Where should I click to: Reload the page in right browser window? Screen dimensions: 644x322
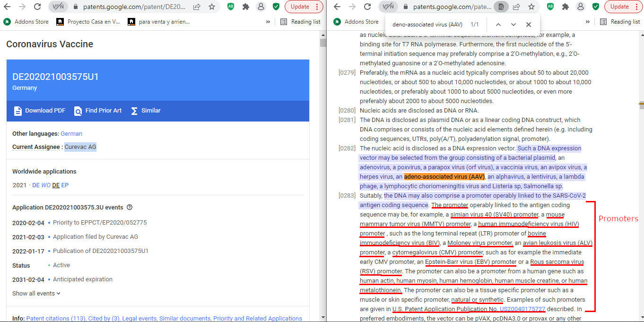[x=367, y=7]
